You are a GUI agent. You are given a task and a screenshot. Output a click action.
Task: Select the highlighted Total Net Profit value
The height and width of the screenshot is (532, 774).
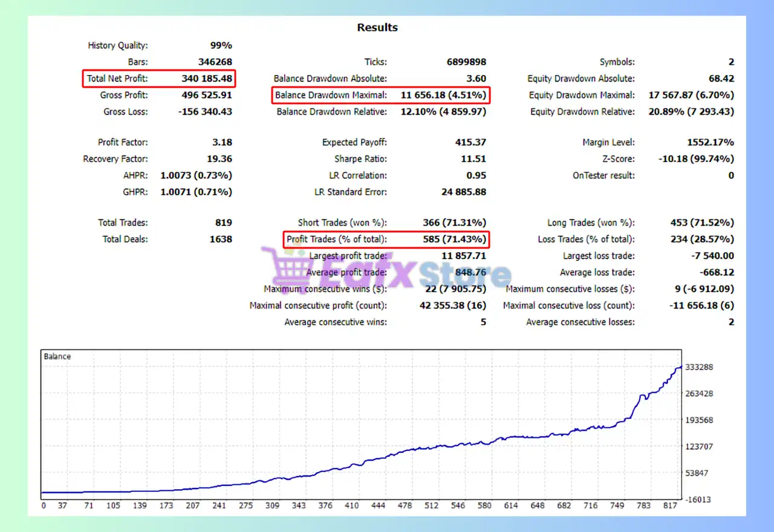(207, 79)
